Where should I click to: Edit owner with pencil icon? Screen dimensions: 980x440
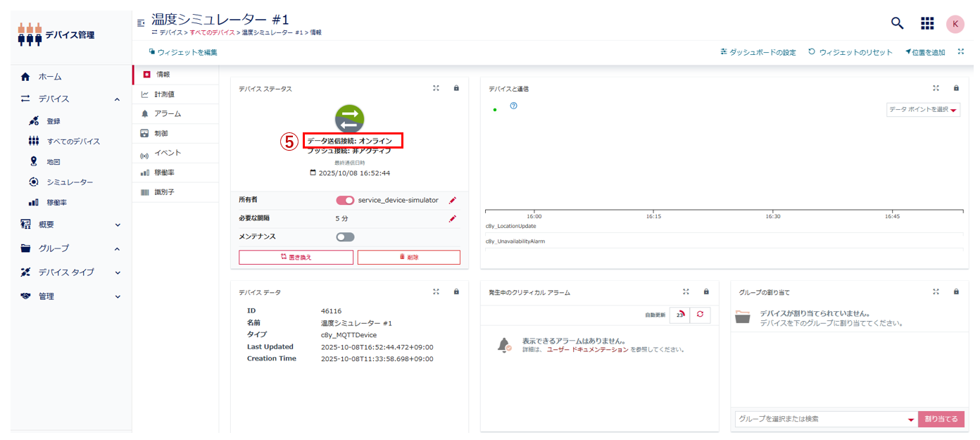click(453, 201)
